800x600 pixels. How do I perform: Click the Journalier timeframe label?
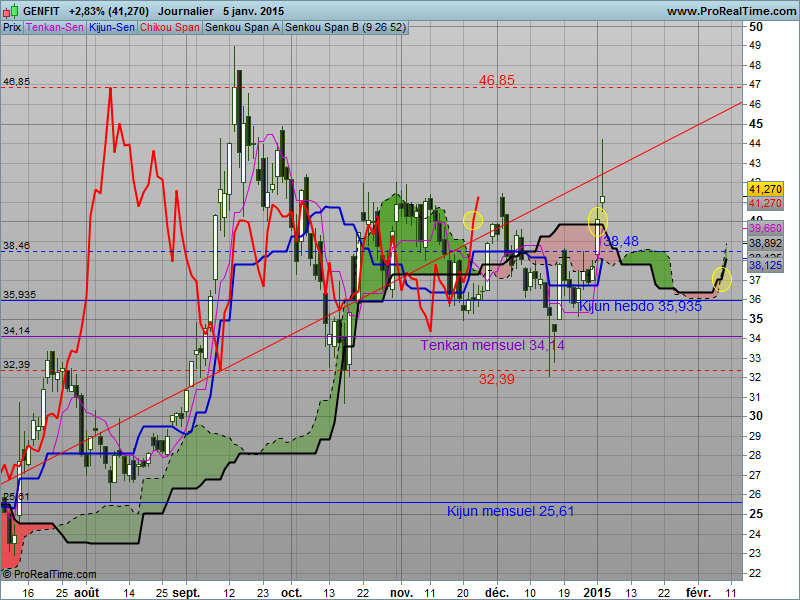click(x=186, y=11)
